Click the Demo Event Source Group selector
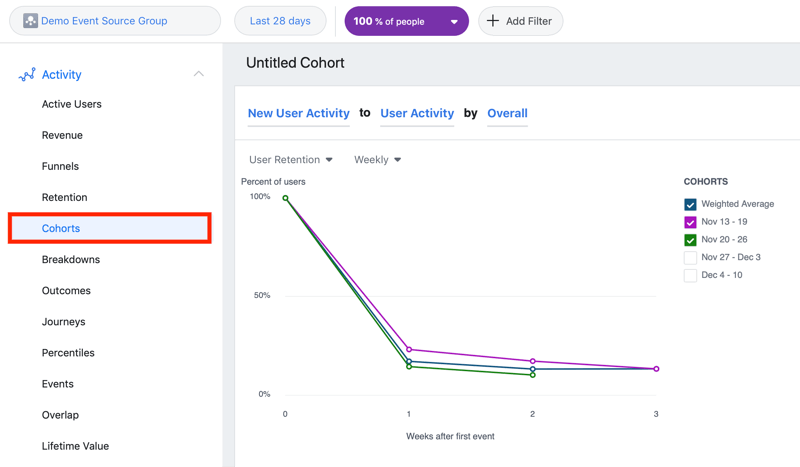Viewport: 800px width, 467px height. tap(115, 21)
